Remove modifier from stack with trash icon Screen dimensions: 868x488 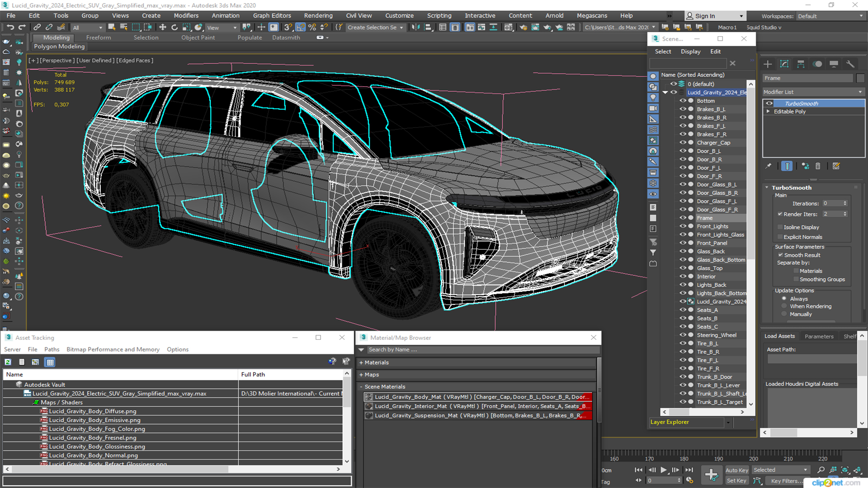point(818,166)
